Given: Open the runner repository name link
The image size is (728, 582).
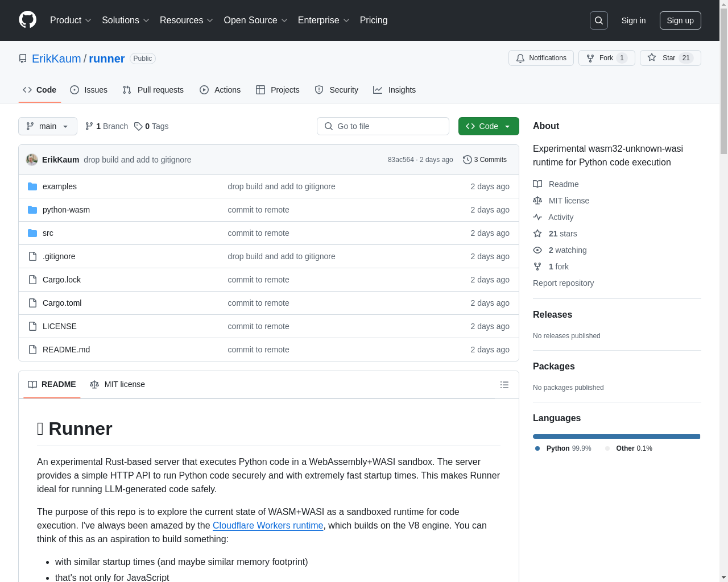Looking at the screenshot, I should (x=107, y=59).
